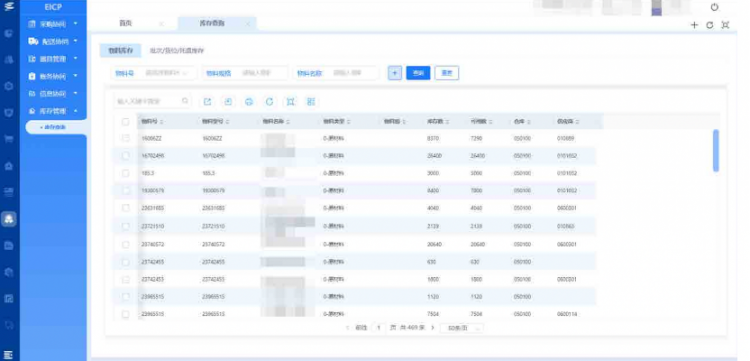
Task: Open the shopping cart icon in the dark sidebar strip
Action: point(9,139)
